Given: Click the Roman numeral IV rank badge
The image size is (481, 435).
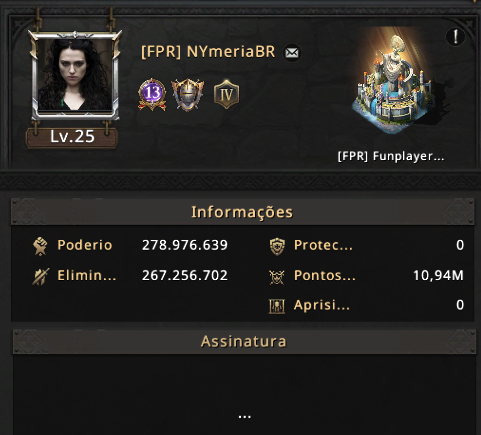Looking at the screenshot, I should 226,94.
